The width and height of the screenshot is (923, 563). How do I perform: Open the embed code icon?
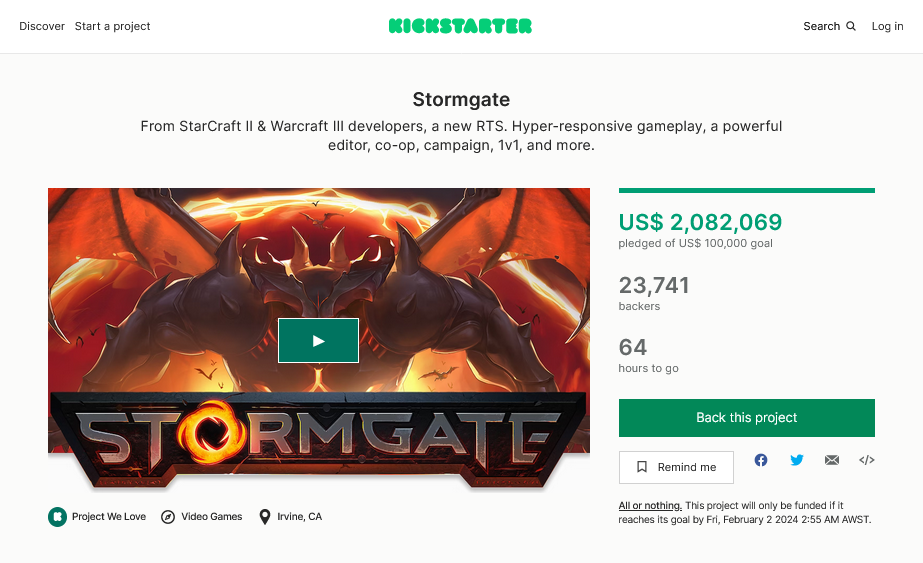867,460
